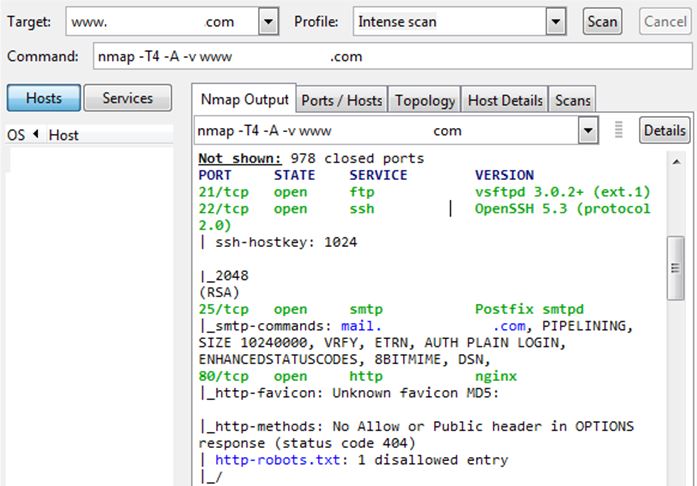Click the Scan button
This screenshot has width=697, height=486.
click(x=602, y=21)
